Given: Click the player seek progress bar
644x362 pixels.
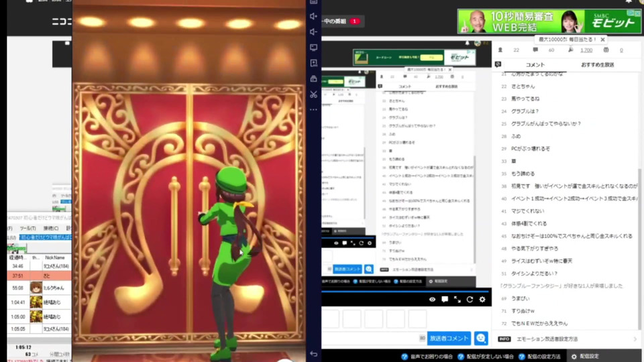Looking at the screenshot, I should point(405,291).
